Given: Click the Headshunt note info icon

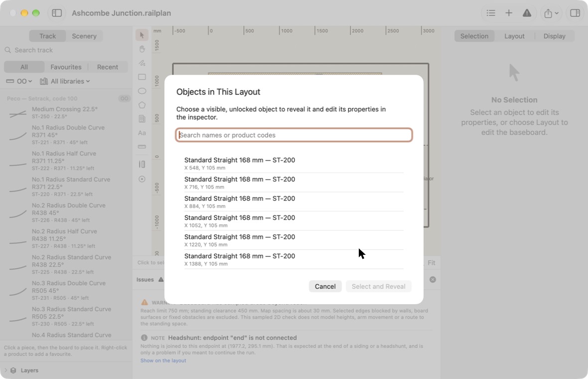Looking at the screenshot, I should (x=144, y=338).
